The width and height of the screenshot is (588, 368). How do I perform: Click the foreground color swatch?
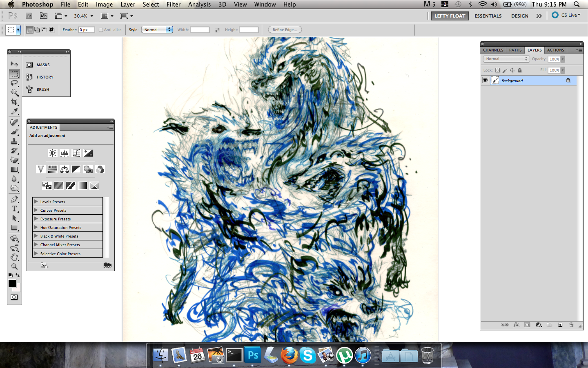12,283
